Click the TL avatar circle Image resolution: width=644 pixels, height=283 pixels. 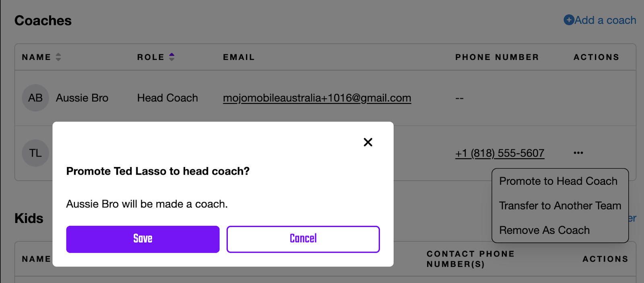35,153
